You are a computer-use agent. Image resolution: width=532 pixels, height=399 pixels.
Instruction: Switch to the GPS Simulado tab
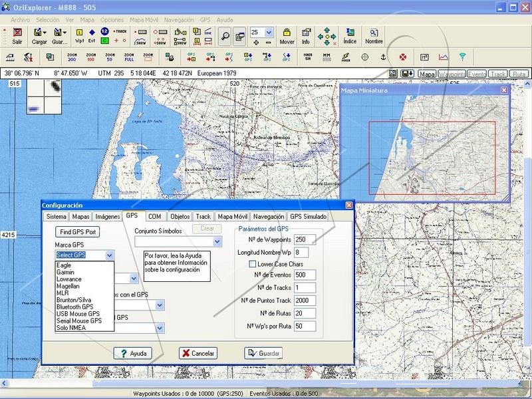[308, 217]
